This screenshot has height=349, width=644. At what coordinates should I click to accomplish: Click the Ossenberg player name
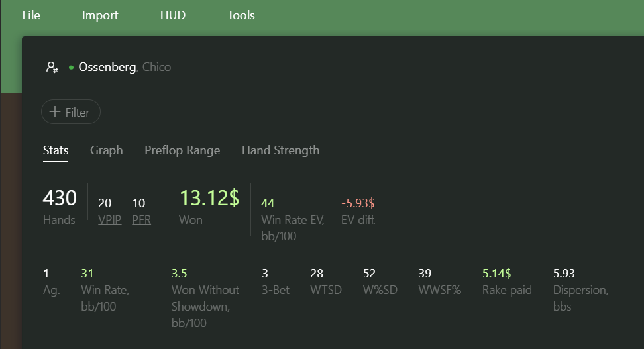[107, 67]
